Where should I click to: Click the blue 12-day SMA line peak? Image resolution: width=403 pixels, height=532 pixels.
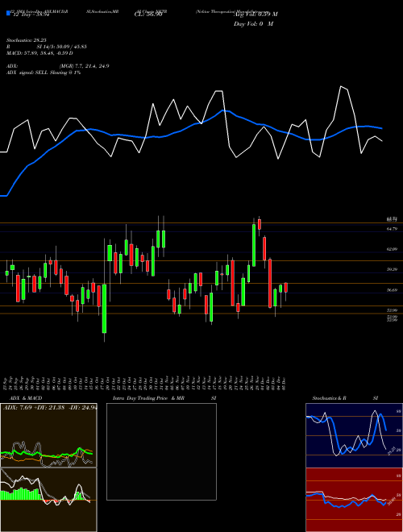[x=223, y=110]
